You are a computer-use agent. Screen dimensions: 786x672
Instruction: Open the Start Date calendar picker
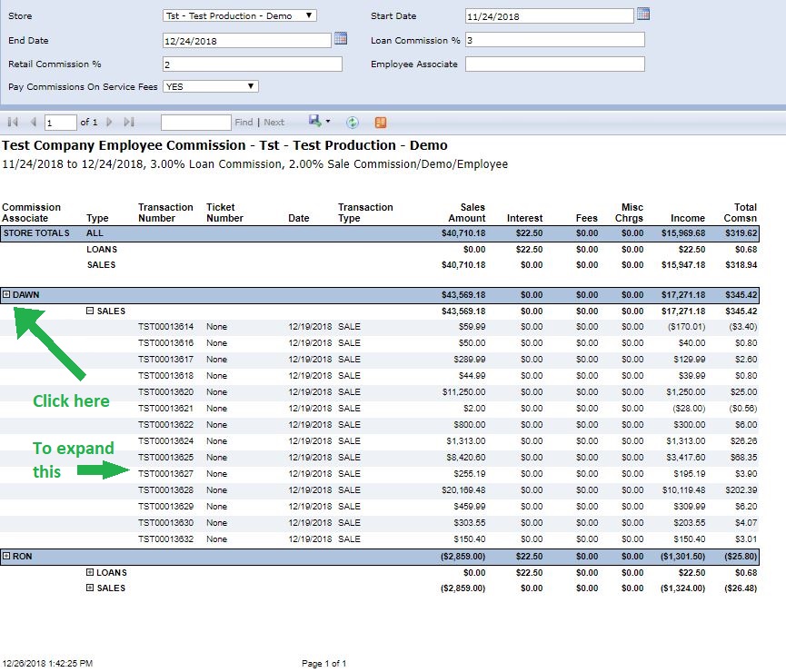tap(643, 15)
